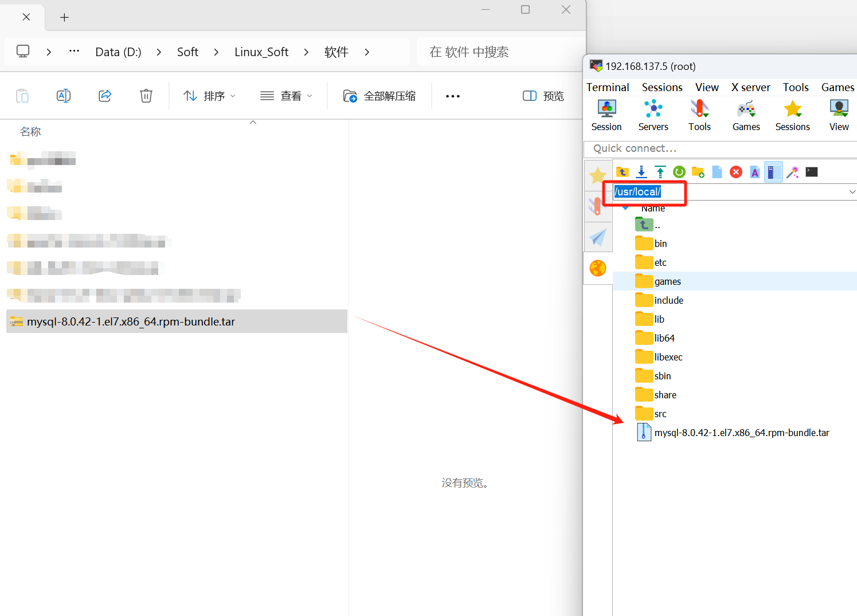Select mysql-8.0.42 tar file in remote listing
This screenshot has width=857, height=616.
tap(742, 433)
